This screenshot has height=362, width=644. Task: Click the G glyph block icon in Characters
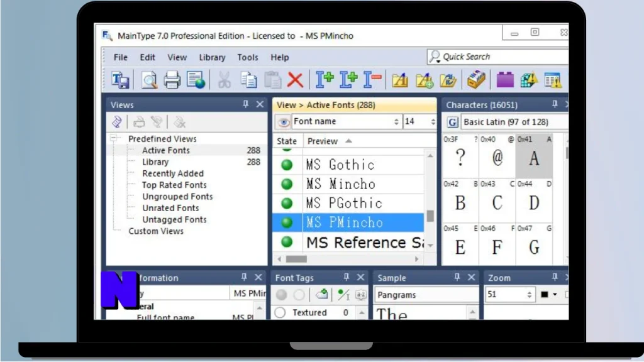[x=452, y=123]
